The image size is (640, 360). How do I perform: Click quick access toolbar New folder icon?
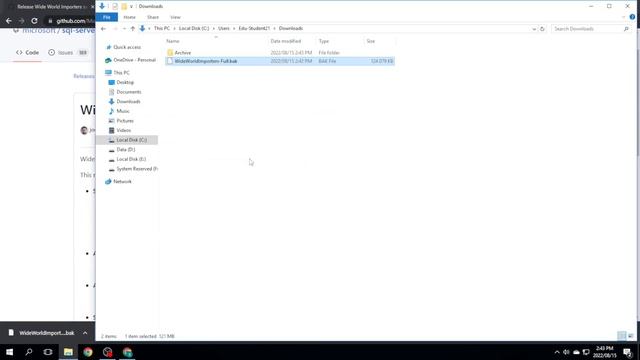pyautogui.click(x=124, y=7)
